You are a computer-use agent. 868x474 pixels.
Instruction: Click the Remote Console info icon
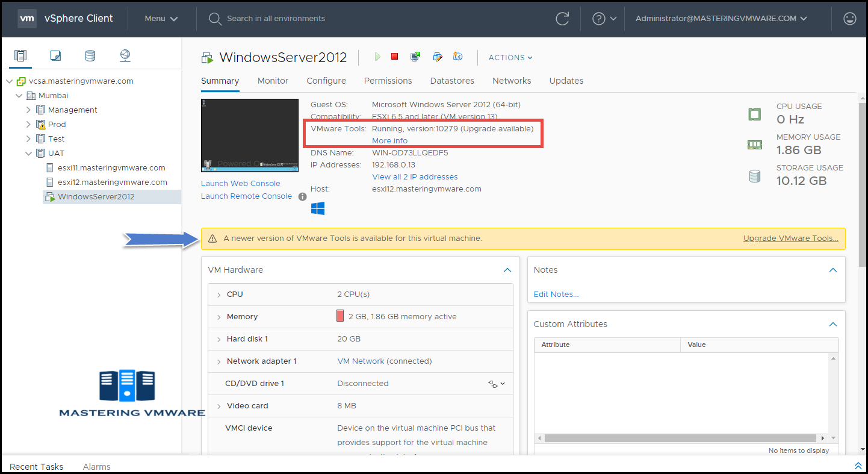click(303, 196)
